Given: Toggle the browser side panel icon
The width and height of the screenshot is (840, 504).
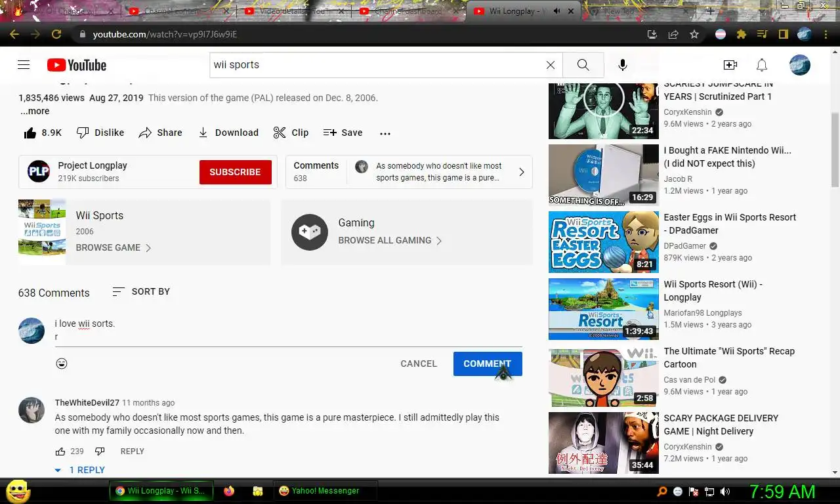Looking at the screenshot, I should point(783,34).
